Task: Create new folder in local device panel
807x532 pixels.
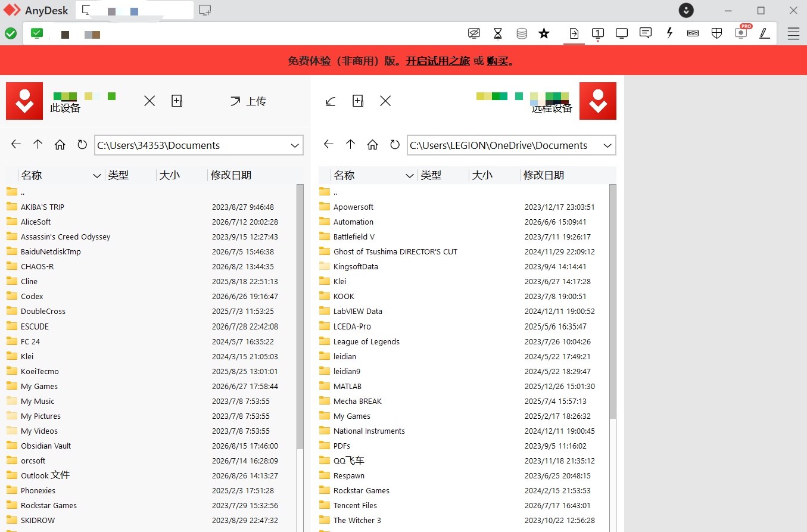Action: pyautogui.click(x=177, y=101)
